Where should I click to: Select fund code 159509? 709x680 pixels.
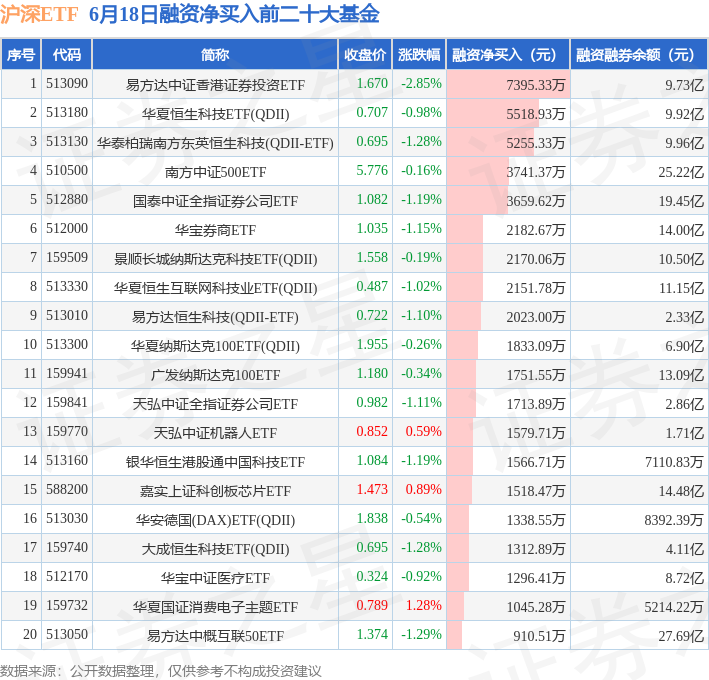click(67, 257)
